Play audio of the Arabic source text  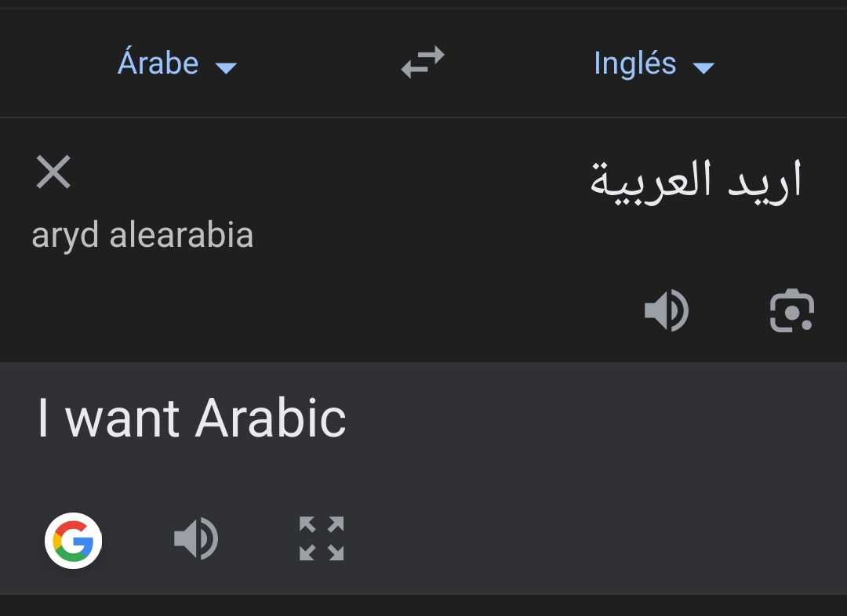pyautogui.click(x=666, y=310)
